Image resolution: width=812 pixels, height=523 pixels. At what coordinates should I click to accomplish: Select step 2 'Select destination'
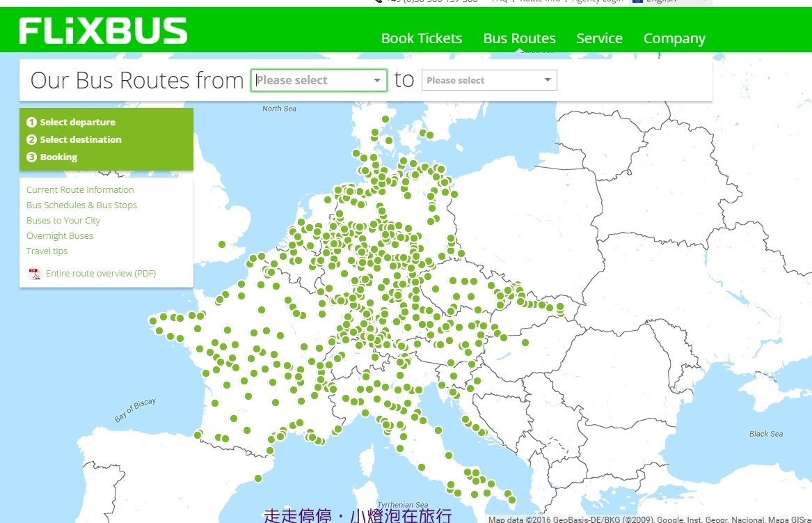(x=74, y=139)
